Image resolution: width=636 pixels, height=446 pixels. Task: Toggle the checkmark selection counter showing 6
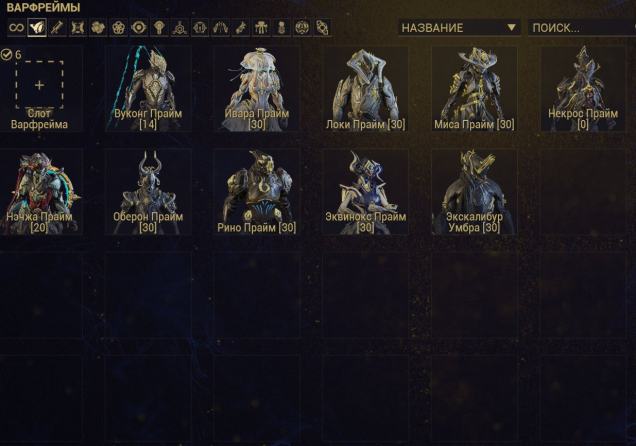tap(11, 54)
